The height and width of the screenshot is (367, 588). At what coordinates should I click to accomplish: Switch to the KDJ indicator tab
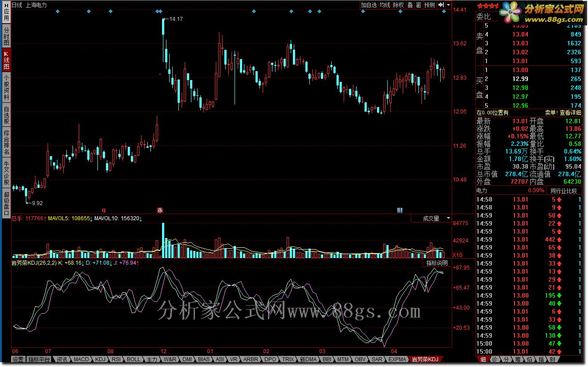pyautogui.click(x=100, y=359)
